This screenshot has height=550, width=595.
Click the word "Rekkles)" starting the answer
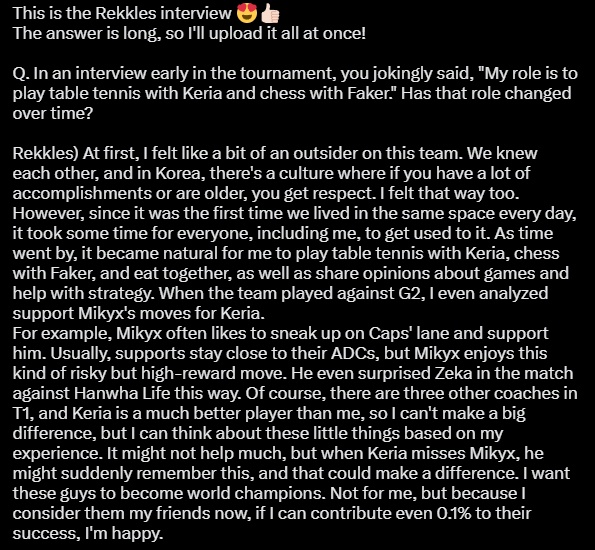point(45,154)
